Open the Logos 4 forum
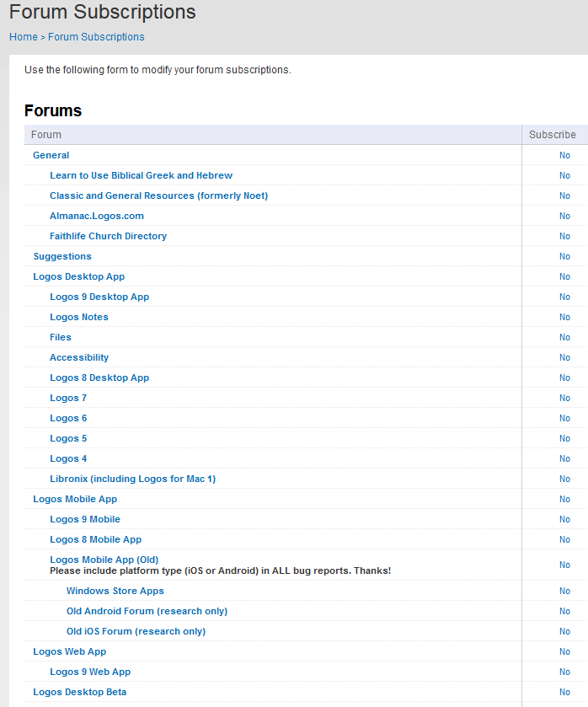The width and height of the screenshot is (588, 707). [68, 458]
